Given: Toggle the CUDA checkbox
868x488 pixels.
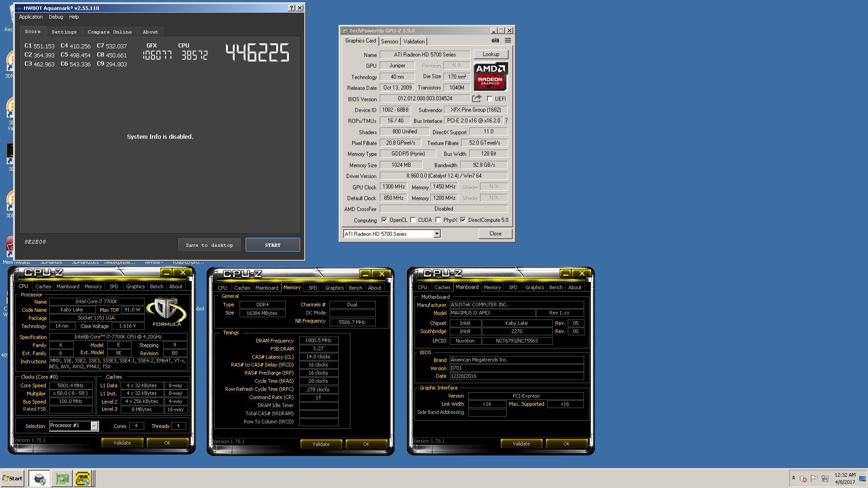Looking at the screenshot, I should click(413, 220).
